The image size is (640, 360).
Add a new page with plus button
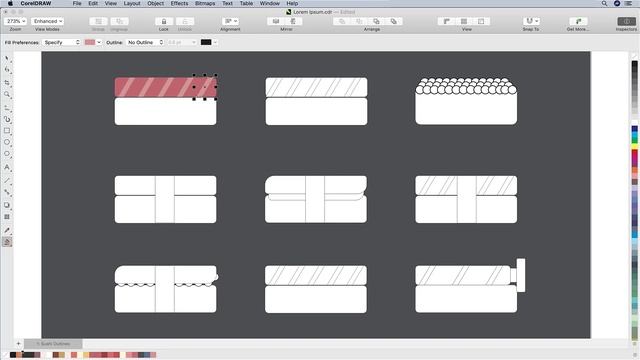(x=18, y=344)
